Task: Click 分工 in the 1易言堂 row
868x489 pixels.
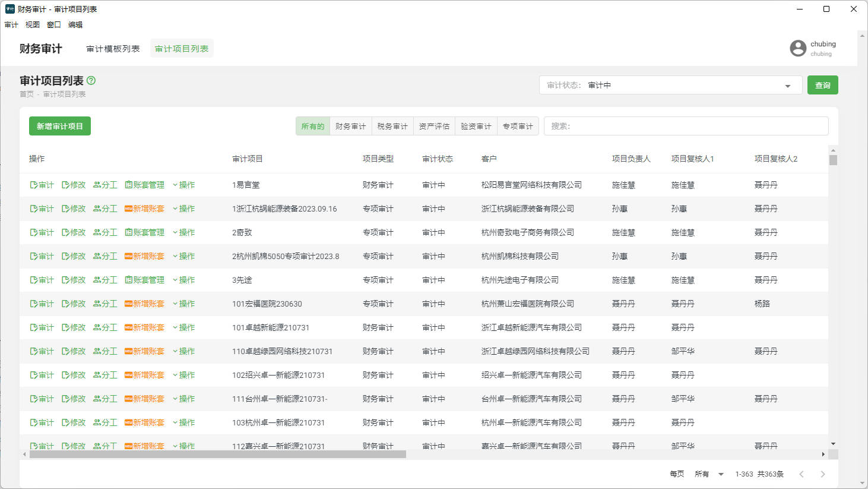Action: click(x=105, y=185)
